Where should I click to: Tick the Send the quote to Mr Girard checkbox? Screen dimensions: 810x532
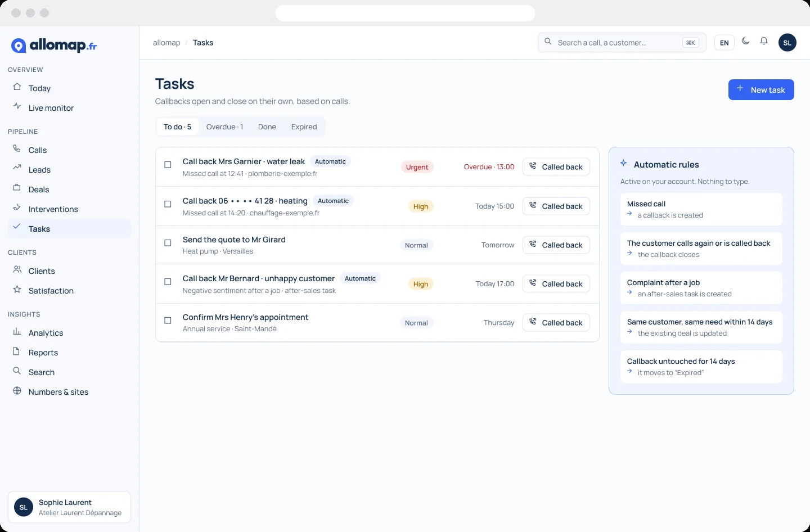pos(168,243)
